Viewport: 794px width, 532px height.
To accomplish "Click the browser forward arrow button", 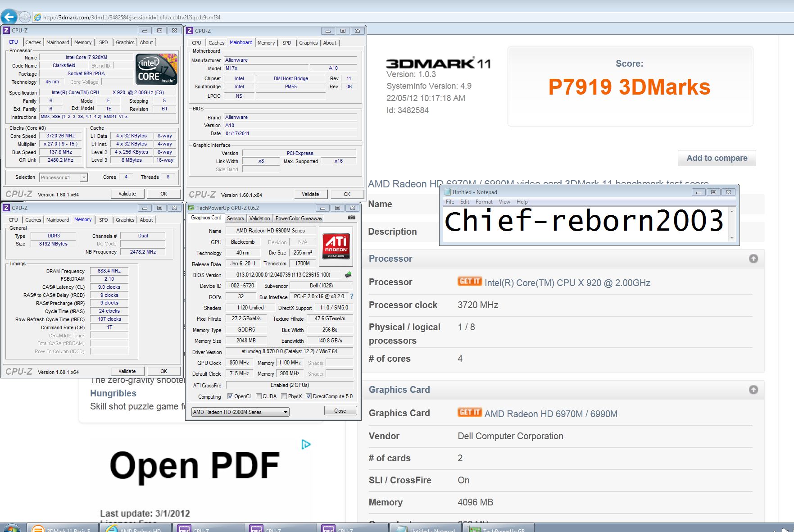I will 25,17.
